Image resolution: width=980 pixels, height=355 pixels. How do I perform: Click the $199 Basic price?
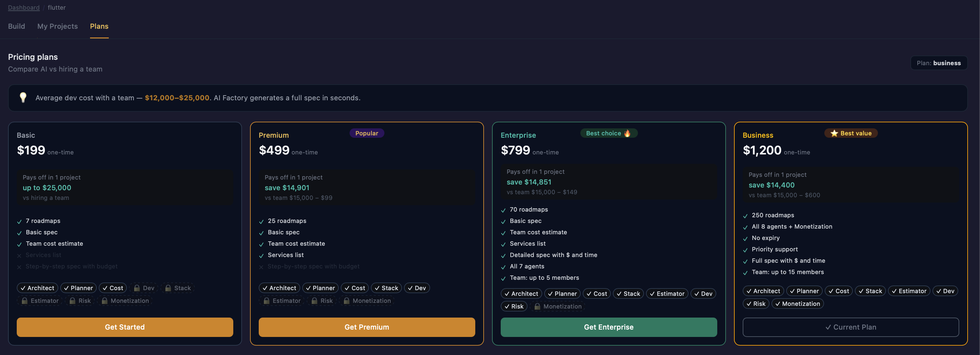click(x=31, y=150)
